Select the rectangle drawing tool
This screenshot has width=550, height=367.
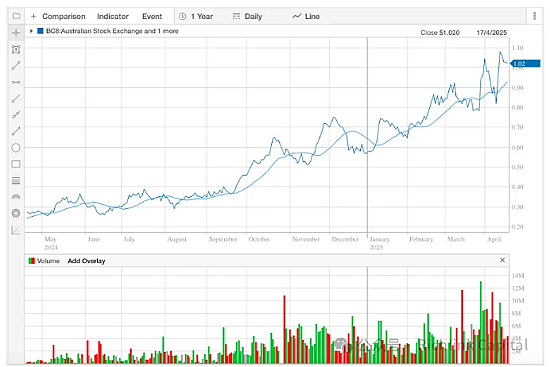pyautogui.click(x=16, y=164)
